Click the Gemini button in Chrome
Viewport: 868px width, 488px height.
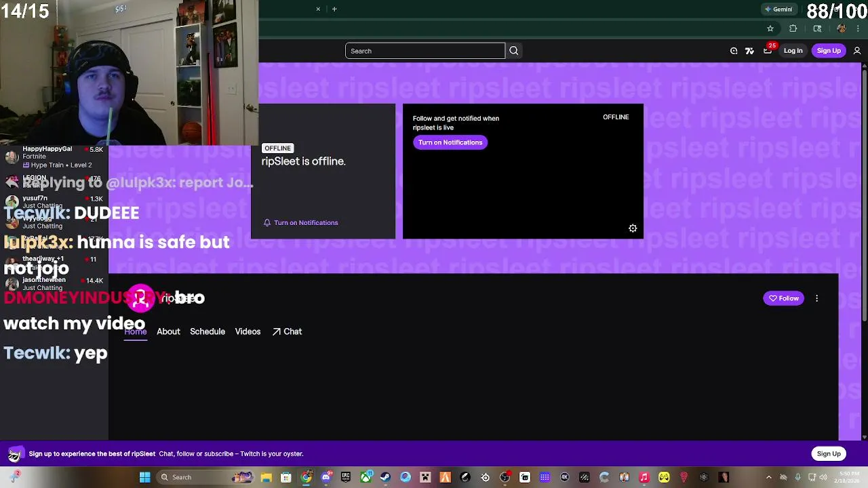point(778,9)
